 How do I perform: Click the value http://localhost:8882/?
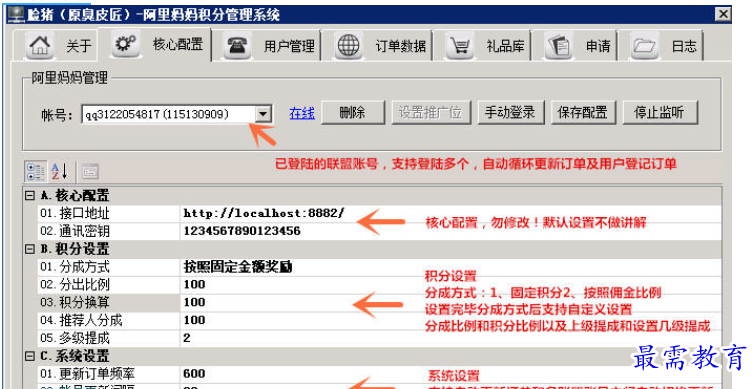[264, 213]
